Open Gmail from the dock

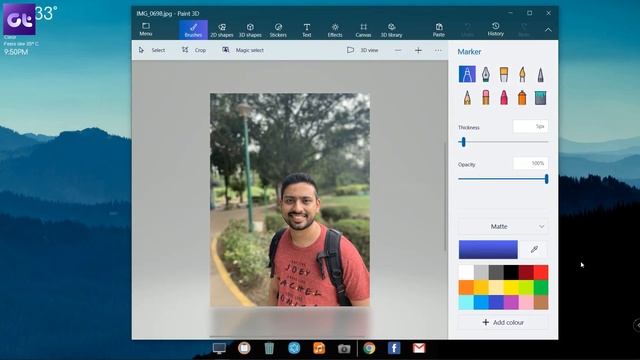pos(419,348)
